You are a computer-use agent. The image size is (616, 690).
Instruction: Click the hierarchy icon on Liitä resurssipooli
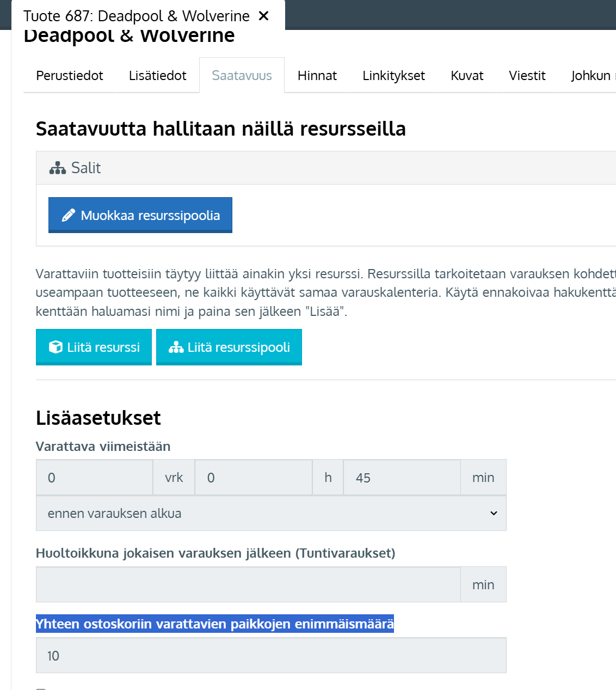click(176, 347)
